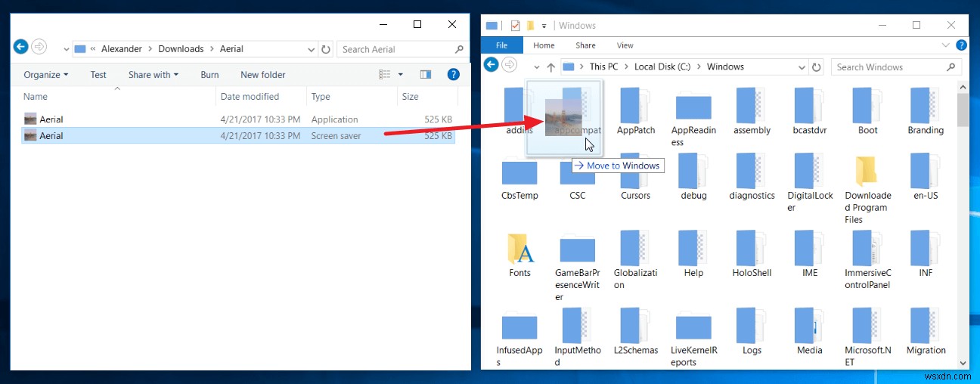The width and height of the screenshot is (980, 384).
Task: Open the File tab
Action: (501, 45)
